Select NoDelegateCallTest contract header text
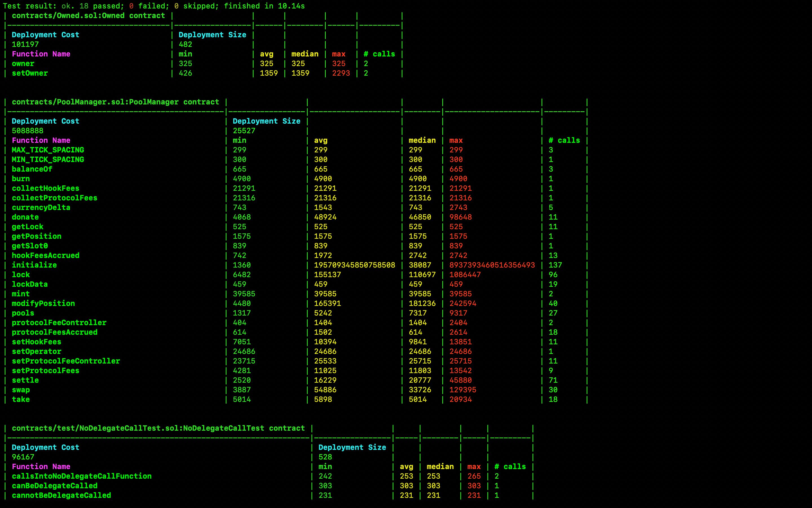Screen dimensions: 812x508 click(158, 428)
